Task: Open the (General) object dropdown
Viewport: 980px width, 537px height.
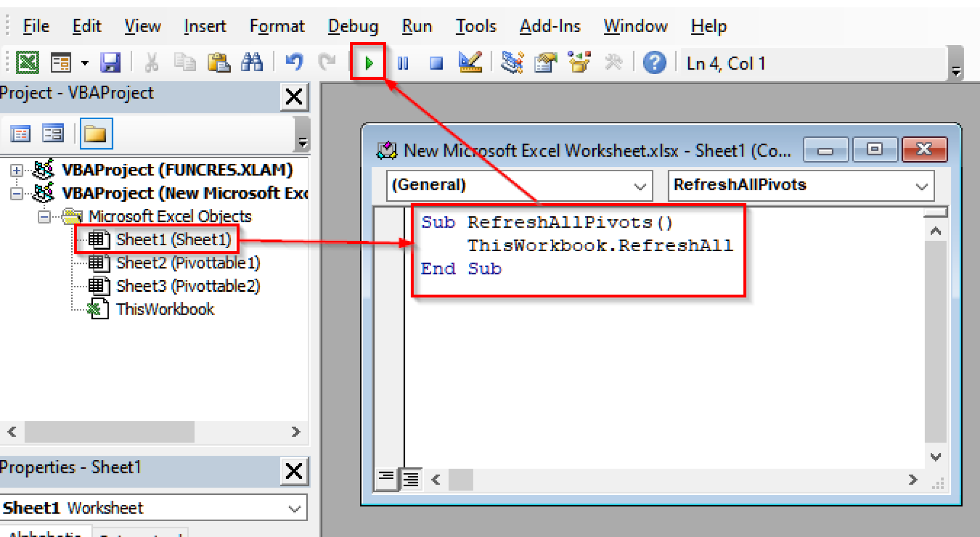Action: (x=640, y=186)
